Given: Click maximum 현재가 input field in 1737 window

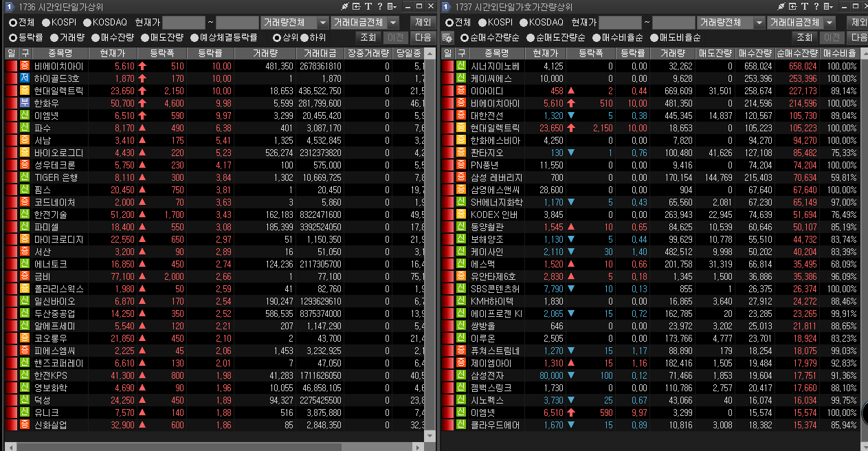Looking at the screenshot, I should (674, 23).
